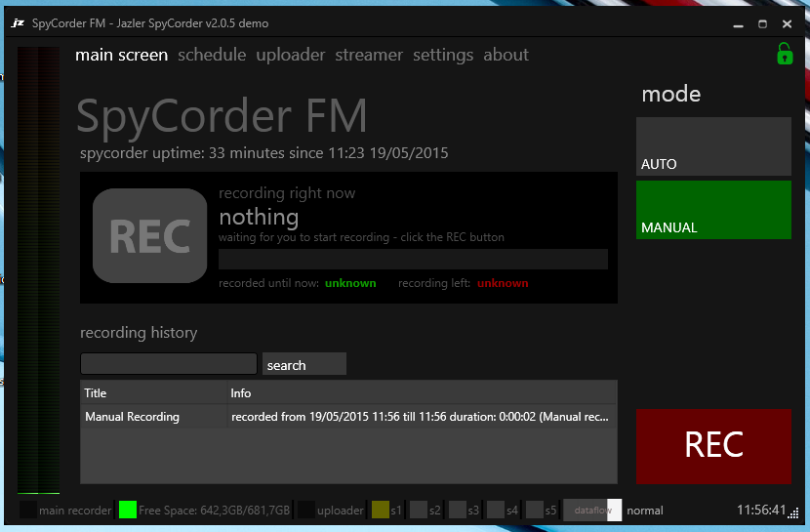This screenshot has height=532, width=810.
Task: Click the normal status label
Action: coord(645,511)
